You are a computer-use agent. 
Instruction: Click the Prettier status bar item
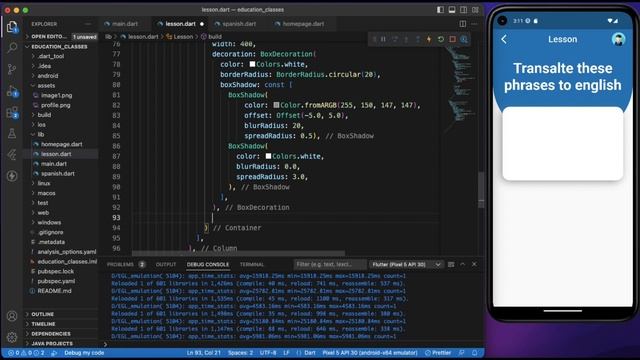[438, 353]
